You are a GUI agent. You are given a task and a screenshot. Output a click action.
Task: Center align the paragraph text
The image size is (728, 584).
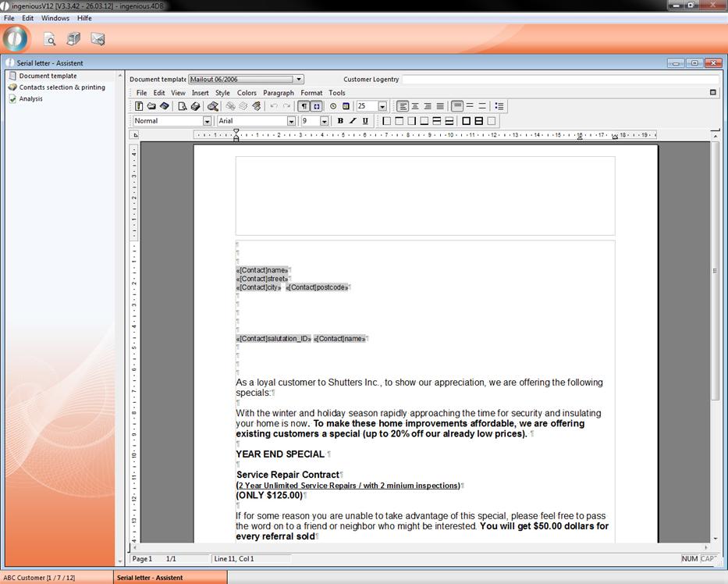coord(415,106)
